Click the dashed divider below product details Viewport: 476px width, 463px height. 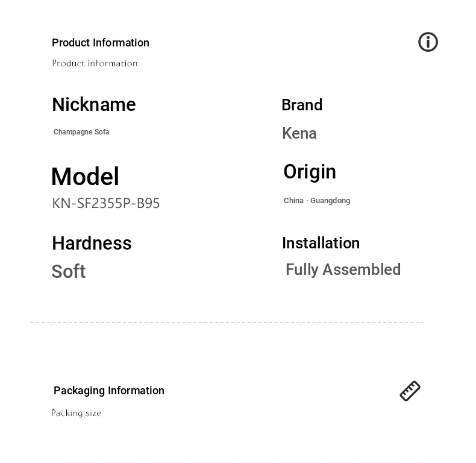(227, 322)
